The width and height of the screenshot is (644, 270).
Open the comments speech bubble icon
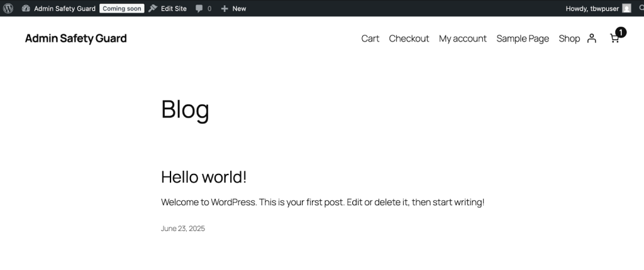click(x=199, y=9)
